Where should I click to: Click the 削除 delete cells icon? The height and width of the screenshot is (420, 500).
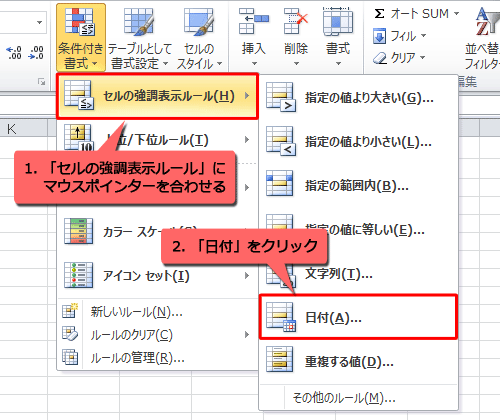point(296,21)
